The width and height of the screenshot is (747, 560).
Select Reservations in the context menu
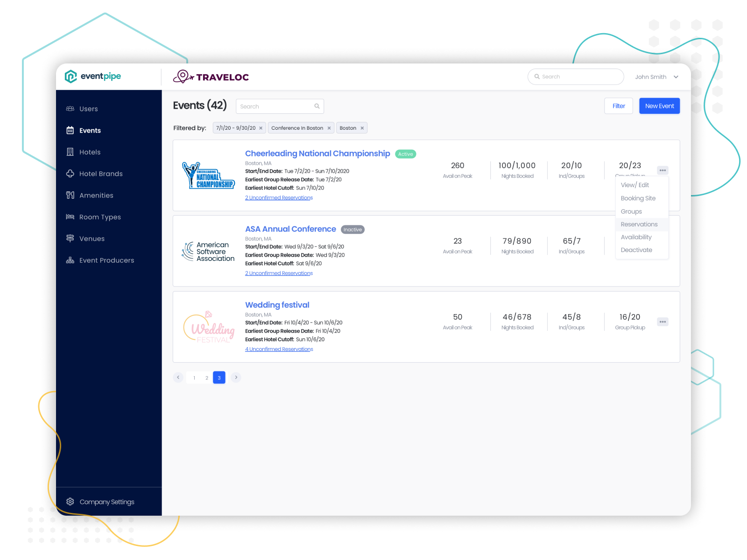click(x=639, y=224)
